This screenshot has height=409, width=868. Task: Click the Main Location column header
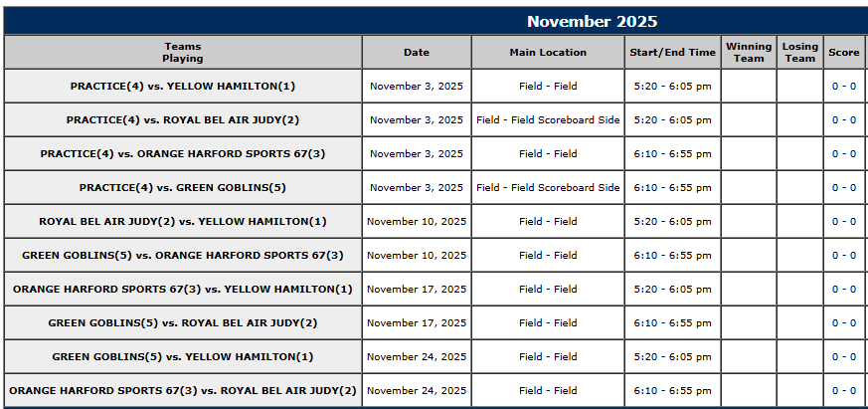[x=548, y=52]
